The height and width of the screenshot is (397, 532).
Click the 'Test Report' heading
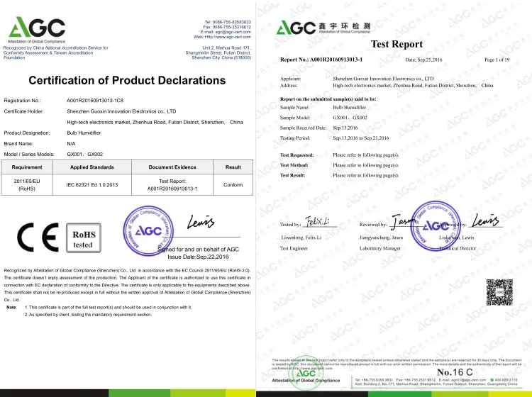pyautogui.click(x=397, y=44)
